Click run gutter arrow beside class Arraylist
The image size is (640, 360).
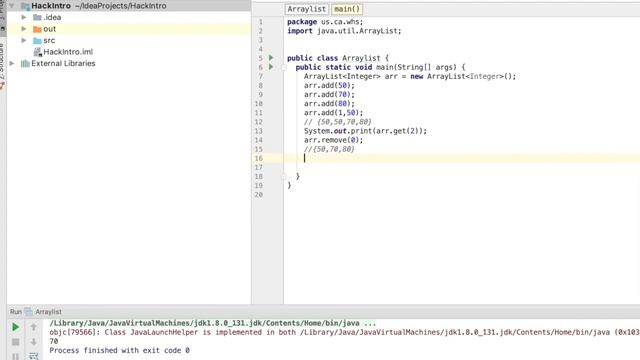(271, 58)
